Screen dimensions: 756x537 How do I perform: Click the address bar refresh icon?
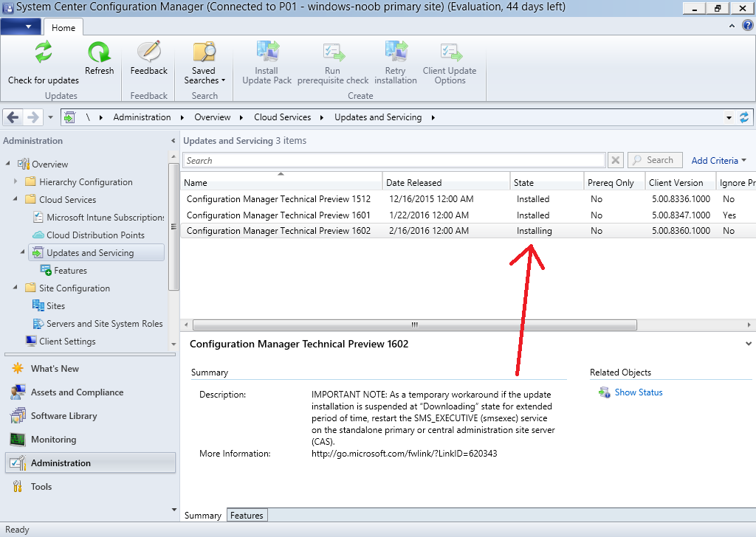pos(744,117)
